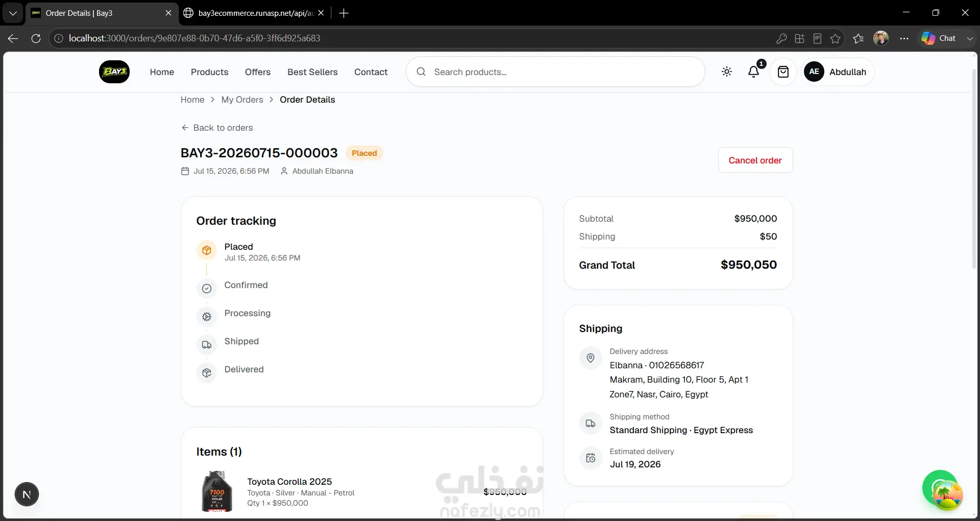
Task: Click the Processing step gear icon
Action: pos(207,317)
